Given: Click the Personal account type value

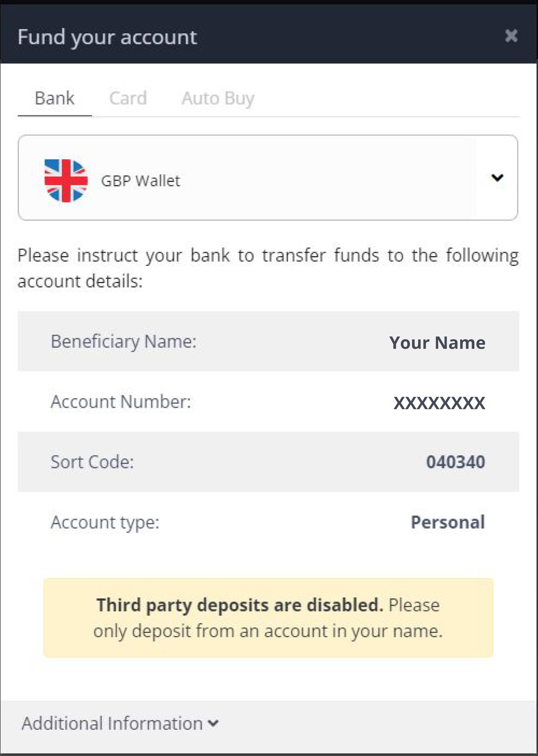Looking at the screenshot, I should (x=448, y=522).
